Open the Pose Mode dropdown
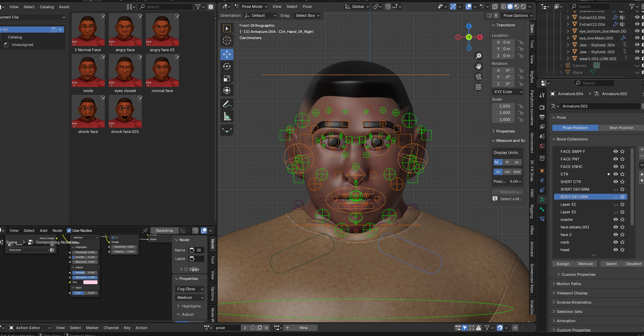 coord(251,7)
